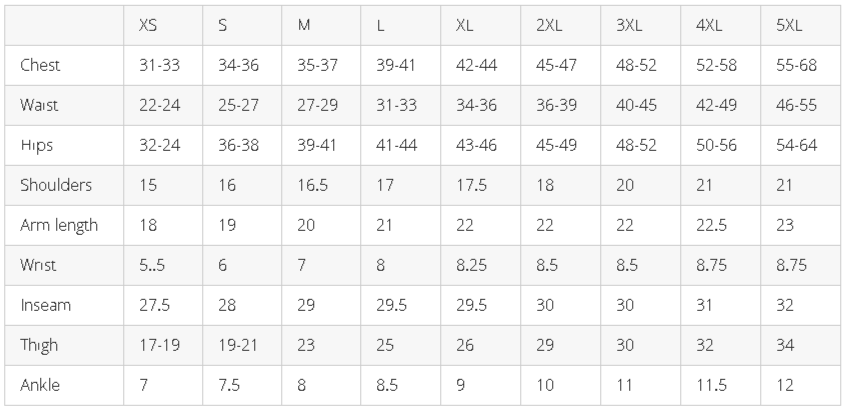
Task: Select the Ankle row label
Action: tap(40, 385)
